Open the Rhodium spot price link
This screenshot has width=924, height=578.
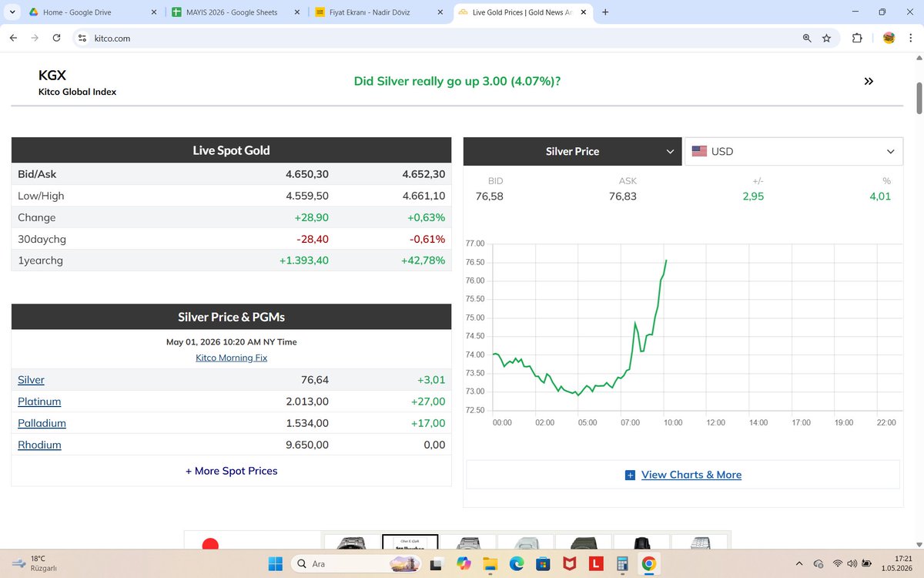click(x=39, y=445)
